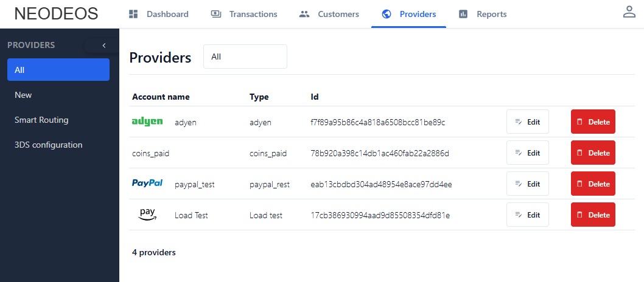Click the Amazon Pay logo
644x282 pixels.
(147, 215)
